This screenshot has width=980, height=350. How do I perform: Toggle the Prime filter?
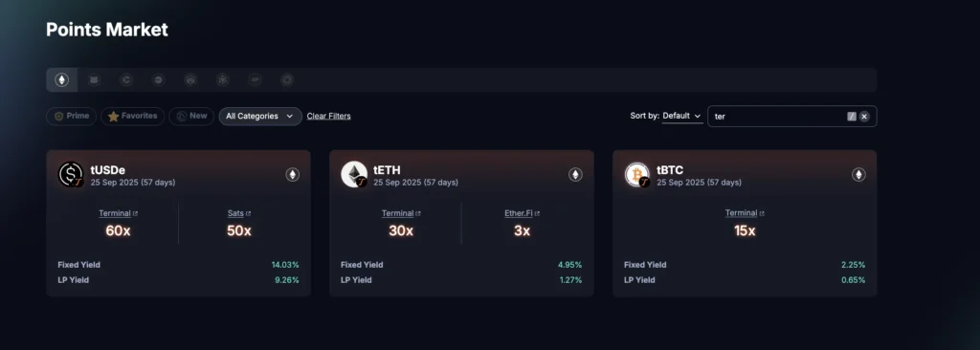pos(71,117)
